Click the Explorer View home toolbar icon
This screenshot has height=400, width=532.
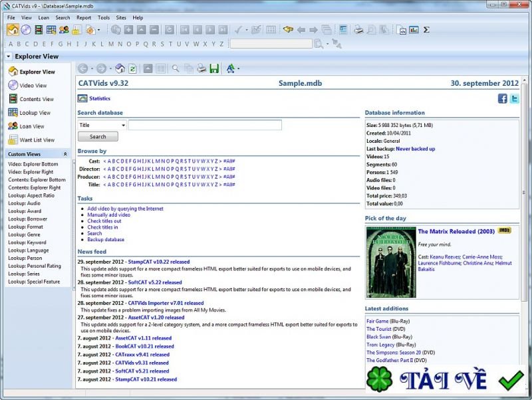click(13, 30)
